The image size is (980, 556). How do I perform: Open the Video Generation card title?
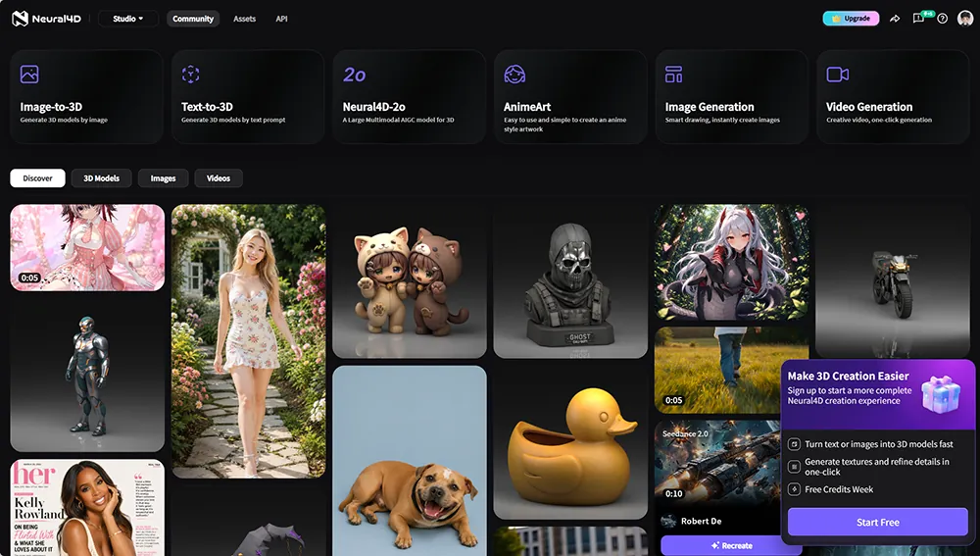(x=869, y=107)
